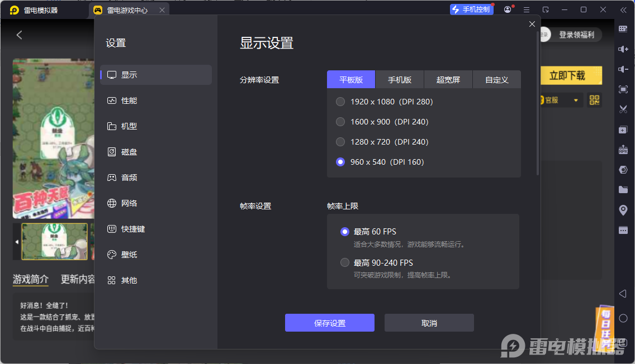Screen dimensions: 635x364
Task: Click the Android back triangle button
Action: (x=623, y=293)
